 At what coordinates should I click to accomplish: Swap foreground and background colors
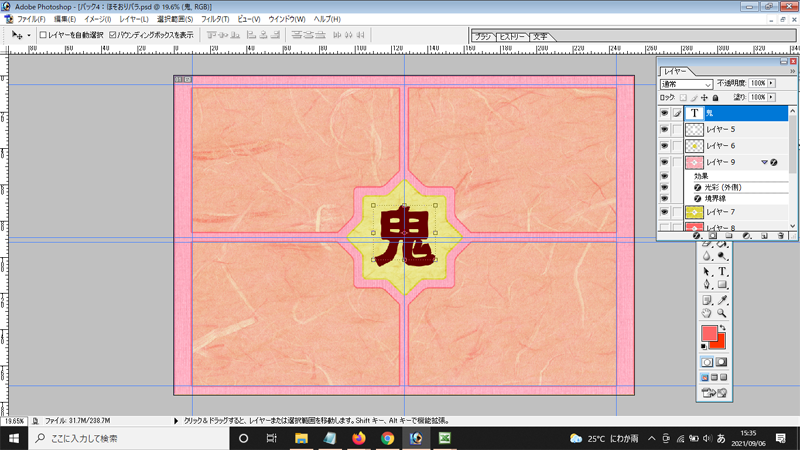coord(722,328)
